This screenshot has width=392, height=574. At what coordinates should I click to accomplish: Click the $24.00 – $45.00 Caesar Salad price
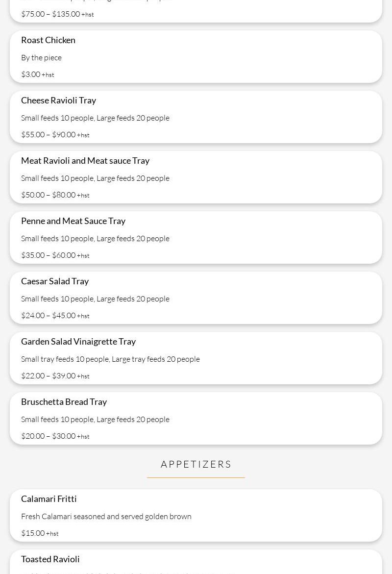[49, 316]
